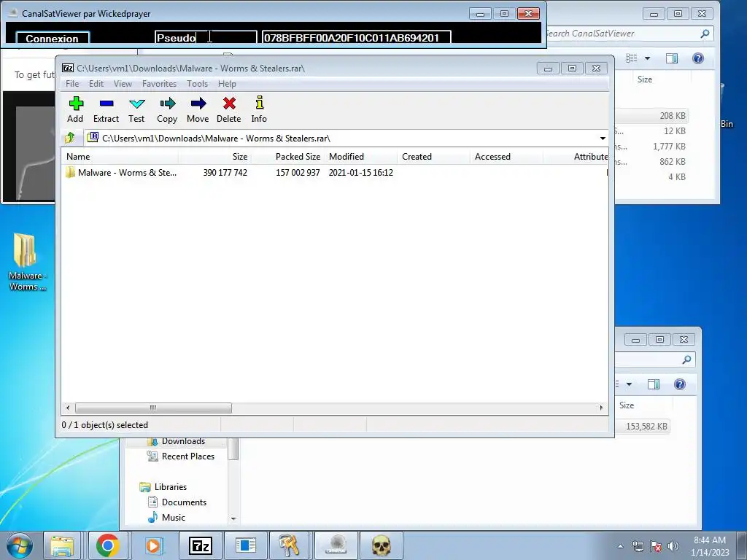Show hidden tray icons arrow
The image size is (747, 560).
point(620,546)
